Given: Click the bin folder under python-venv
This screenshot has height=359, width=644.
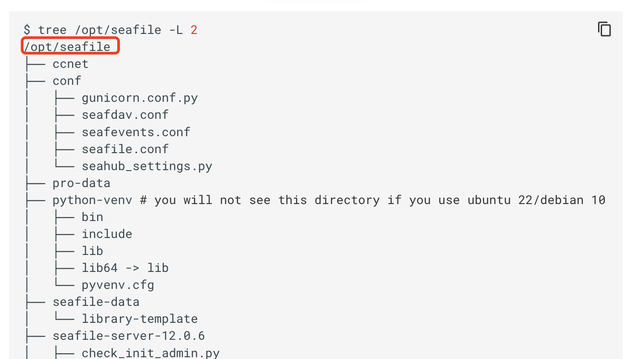Looking at the screenshot, I should (x=92, y=217).
